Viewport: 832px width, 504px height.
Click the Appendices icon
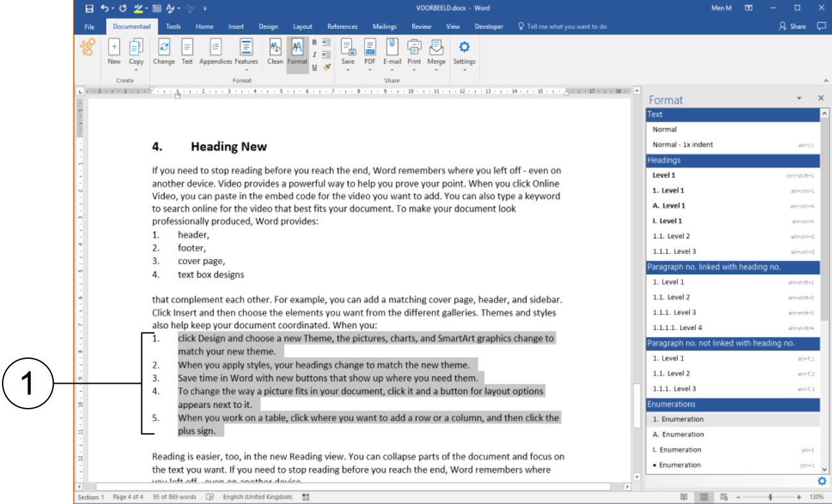(x=216, y=47)
